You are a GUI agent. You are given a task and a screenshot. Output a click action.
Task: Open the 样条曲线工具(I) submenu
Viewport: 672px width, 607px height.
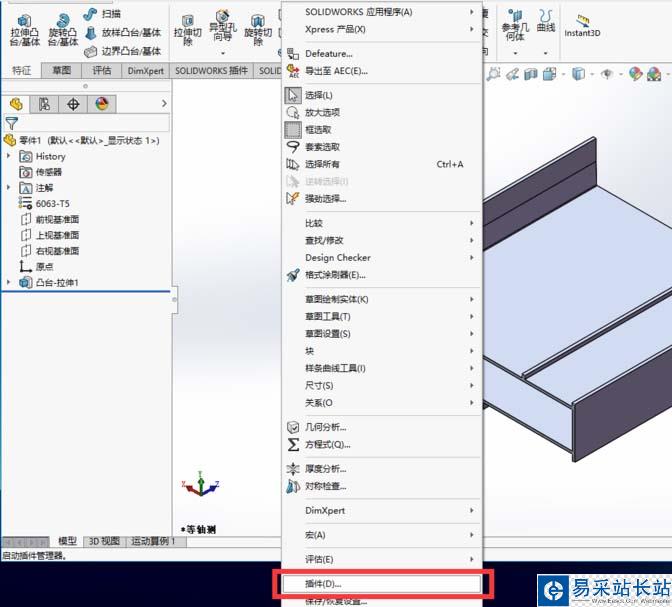coord(382,368)
